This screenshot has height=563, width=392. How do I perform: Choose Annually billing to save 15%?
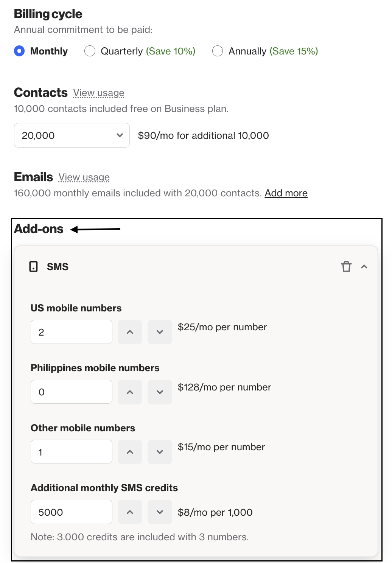(x=218, y=51)
